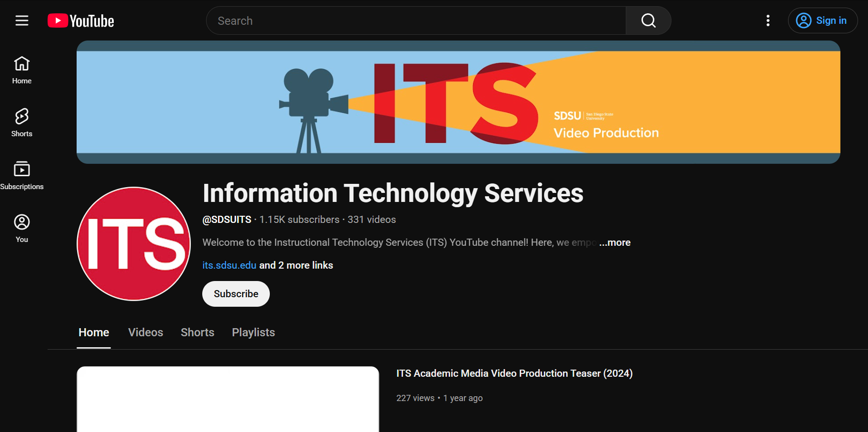
Task: Click the '331 videos' text
Action: [372, 220]
